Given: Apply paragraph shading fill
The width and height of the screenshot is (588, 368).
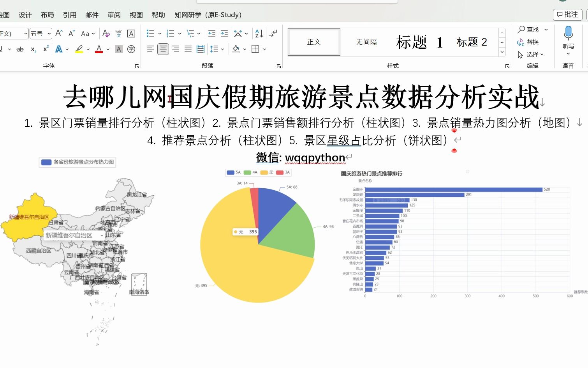Looking at the screenshot, I should tap(236, 49).
